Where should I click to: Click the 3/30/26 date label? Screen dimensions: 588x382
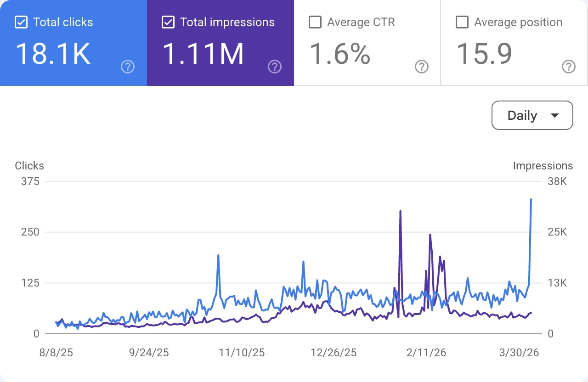click(519, 353)
